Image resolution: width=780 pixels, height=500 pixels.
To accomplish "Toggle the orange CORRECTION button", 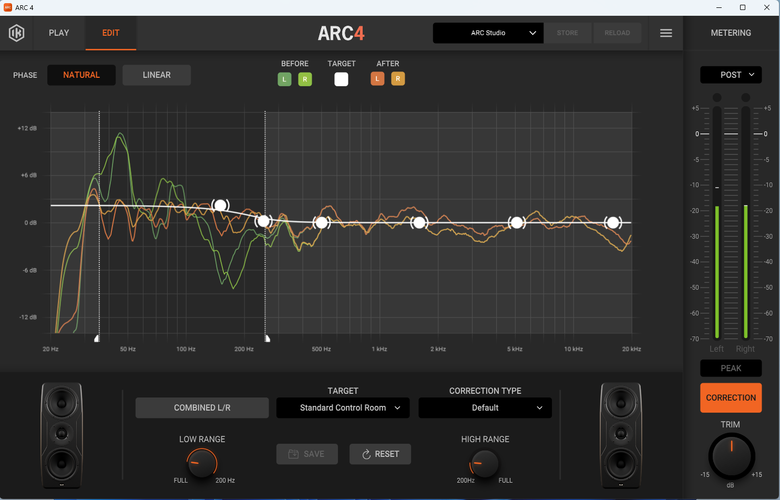I will [731, 398].
